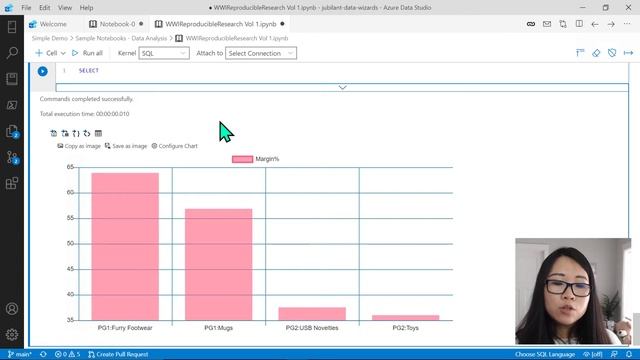The width and height of the screenshot is (640, 360).
Task: Switch to the Notebook-0 tab
Action: [x=116, y=24]
